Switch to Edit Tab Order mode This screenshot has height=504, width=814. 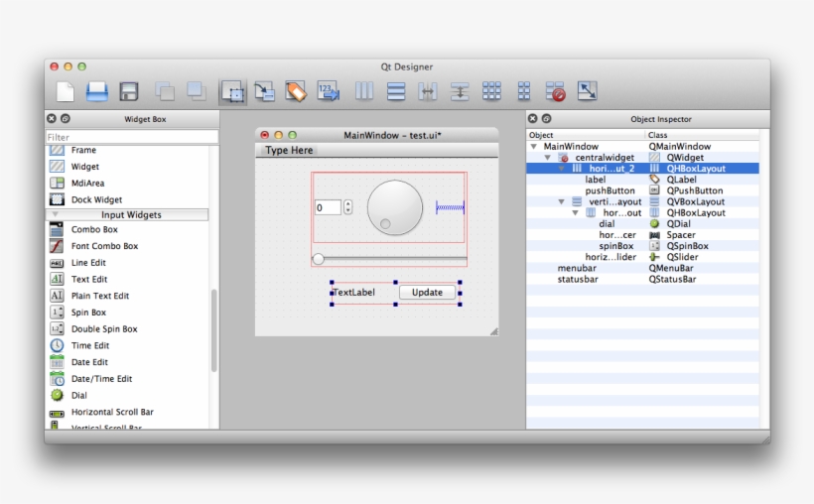pos(329,91)
